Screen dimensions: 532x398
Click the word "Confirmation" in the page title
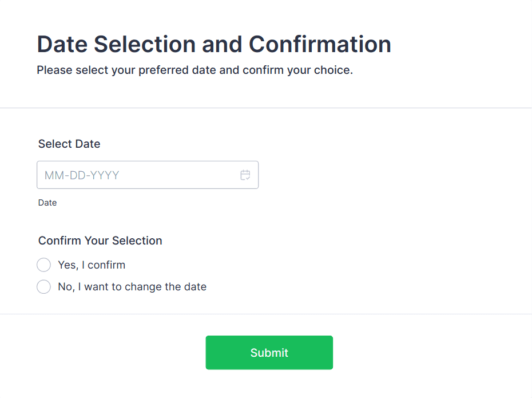click(320, 44)
